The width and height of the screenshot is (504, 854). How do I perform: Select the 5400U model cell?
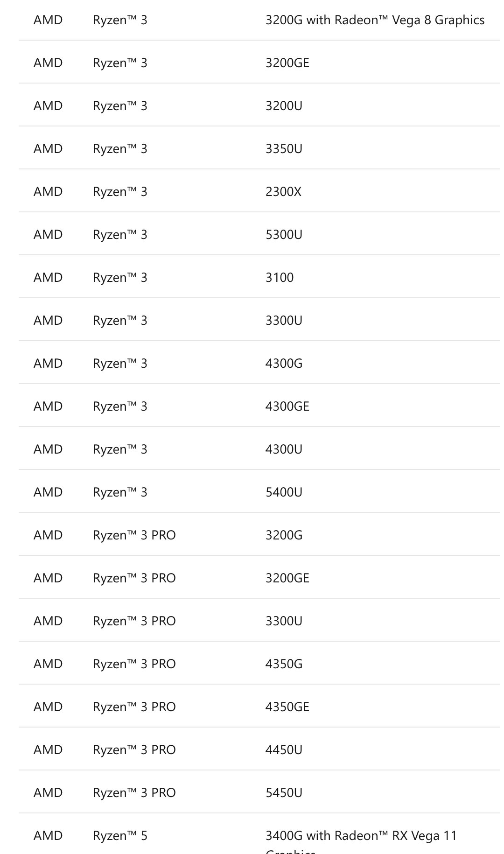click(x=284, y=492)
